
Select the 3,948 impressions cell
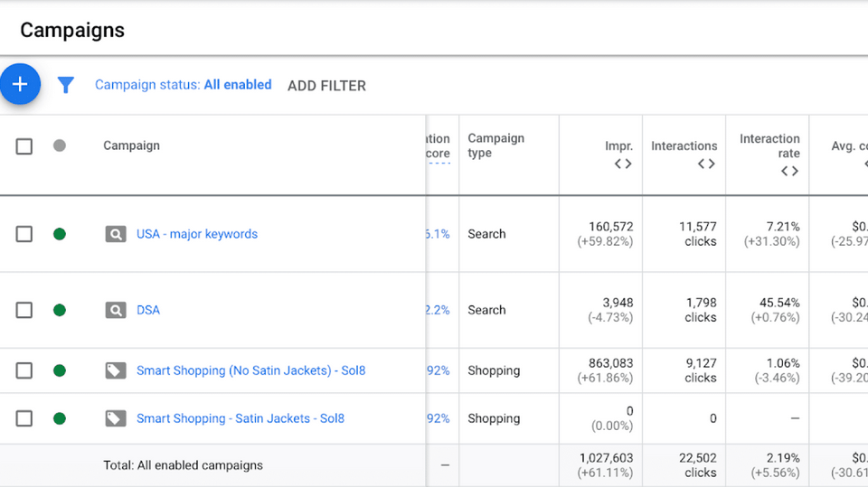(x=610, y=310)
